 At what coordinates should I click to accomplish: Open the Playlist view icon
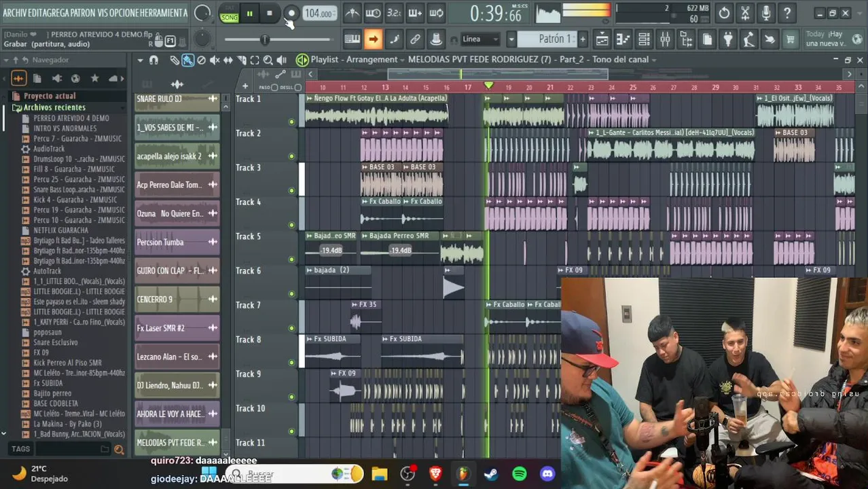click(x=602, y=39)
